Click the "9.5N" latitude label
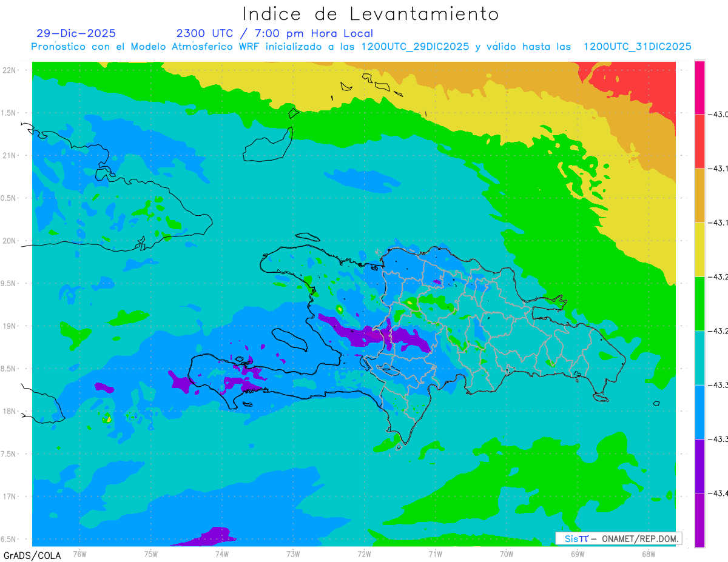Screen dimensions: 728x562 point(9,283)
